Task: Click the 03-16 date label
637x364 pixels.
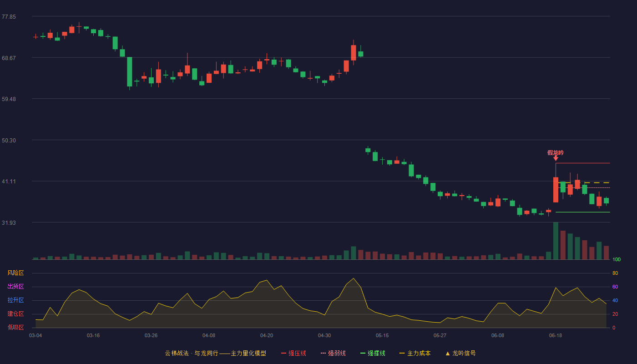Action: [x=93, y=335]
